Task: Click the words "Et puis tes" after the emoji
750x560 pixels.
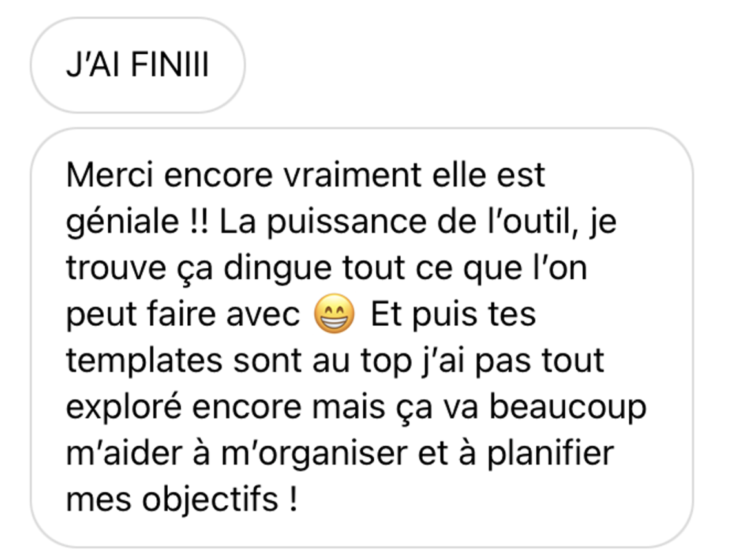Action: (x=454, y=314)
